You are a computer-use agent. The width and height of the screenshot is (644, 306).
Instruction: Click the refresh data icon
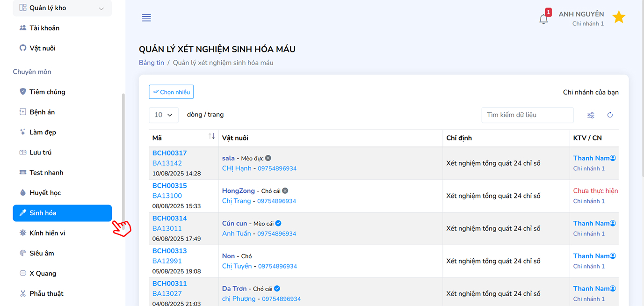pos(610,115)
